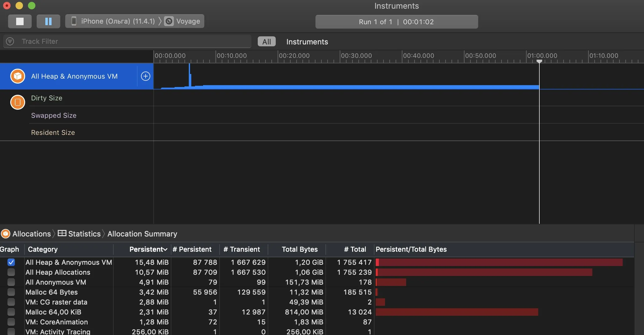Pause the current trace recording

point(48,21)
